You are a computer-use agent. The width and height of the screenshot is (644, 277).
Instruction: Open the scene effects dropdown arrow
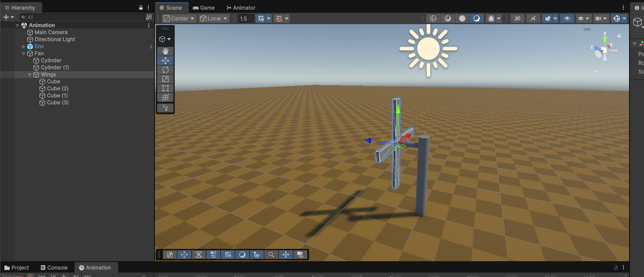point(555,18)
